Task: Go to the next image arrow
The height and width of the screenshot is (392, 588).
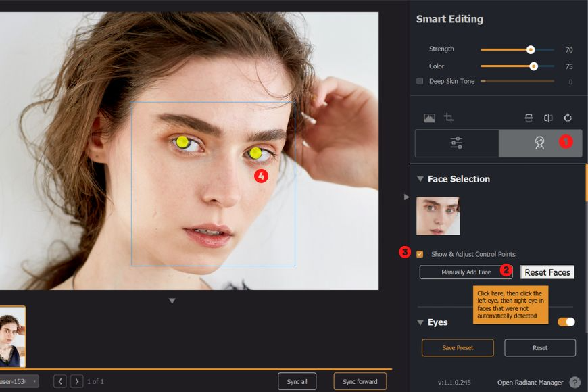Action: click(77, 381)
